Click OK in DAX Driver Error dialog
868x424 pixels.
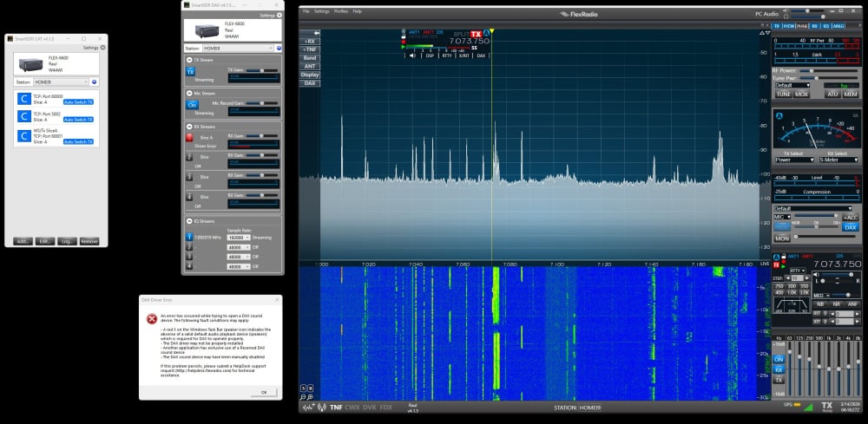[x=264, y=392]
